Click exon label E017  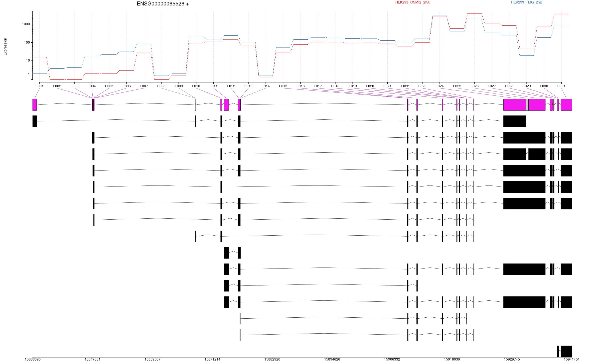[318, 86]
